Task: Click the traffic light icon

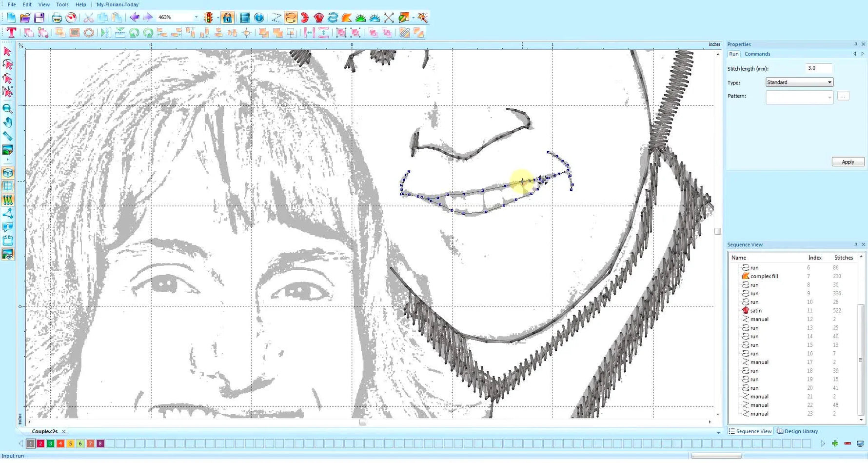Action: (208, 18)
